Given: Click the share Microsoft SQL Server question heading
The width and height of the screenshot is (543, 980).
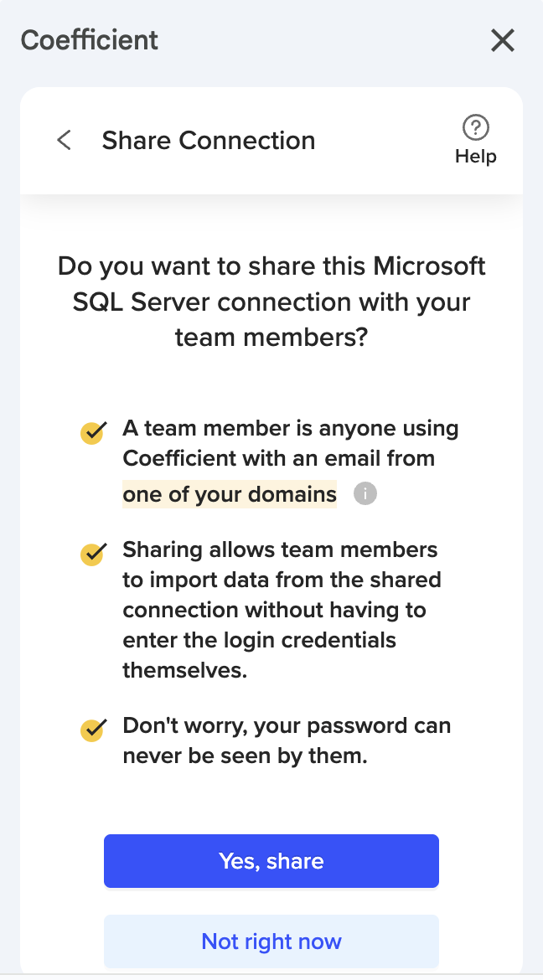Looking at the screenshot, I should pyautogui.click(x=271, y=302).
